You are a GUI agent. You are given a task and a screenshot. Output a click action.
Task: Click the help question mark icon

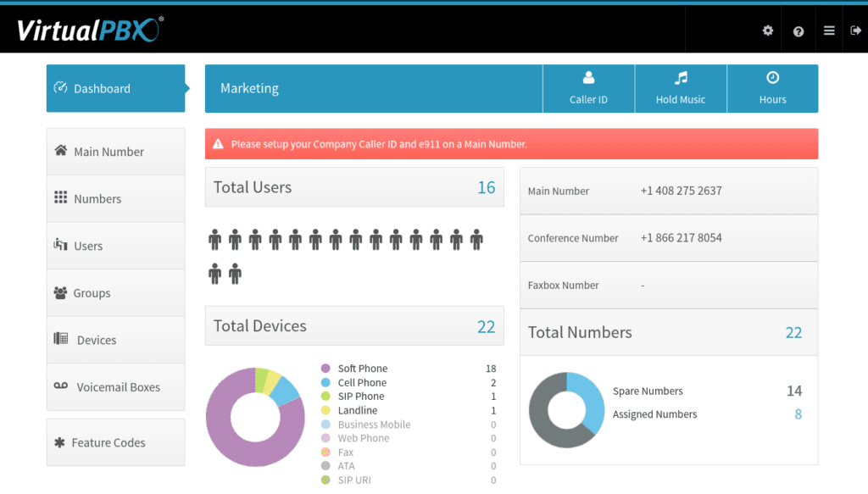[x=798, y=31]
